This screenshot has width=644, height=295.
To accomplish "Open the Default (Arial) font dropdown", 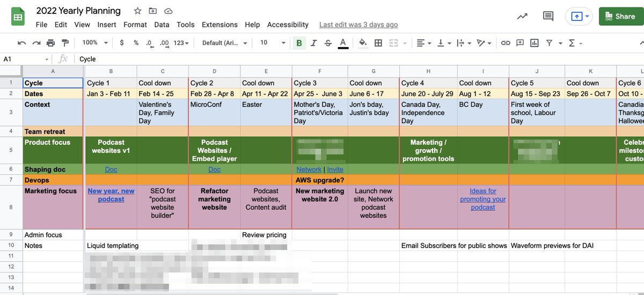I will click(224, 43).
